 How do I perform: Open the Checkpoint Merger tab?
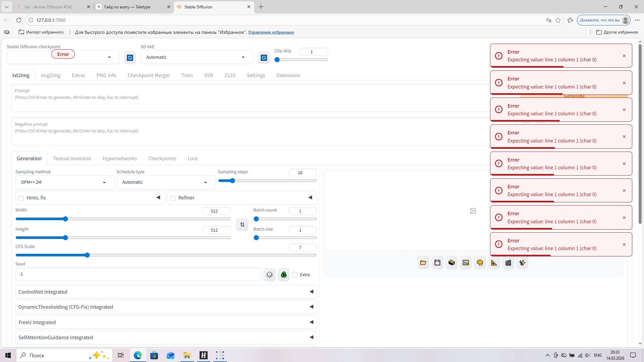pos(149,75)
